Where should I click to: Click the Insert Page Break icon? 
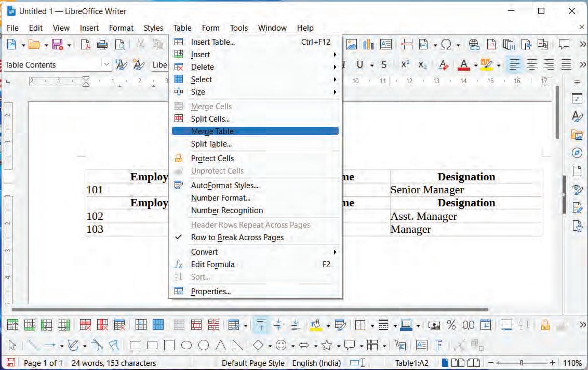[407, 44]
